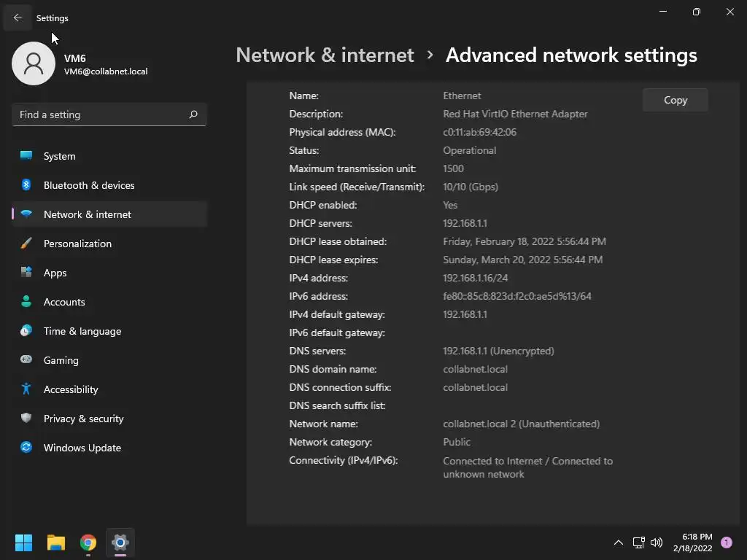Open File Explorer from the taskbar
The height and width of the screenshot is (560, 747).
click(x=56, y=542)
